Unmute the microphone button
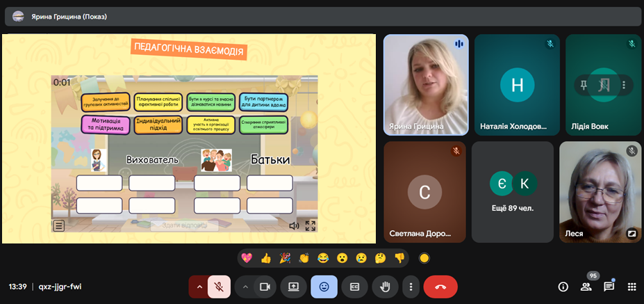This screenshot has width=644, height=304. point(218,287)
